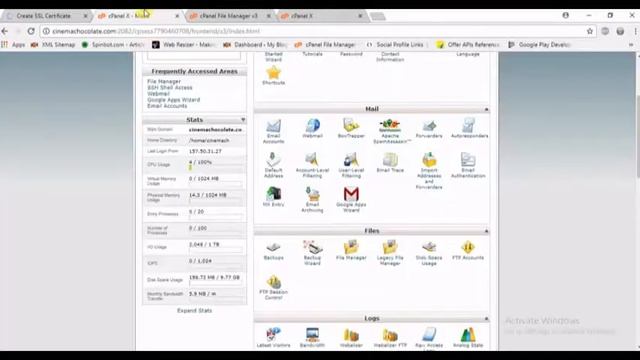Screen dimensions: 640x360
Task: Open the BoxTrapper icon
Action: tap(351, 126)
